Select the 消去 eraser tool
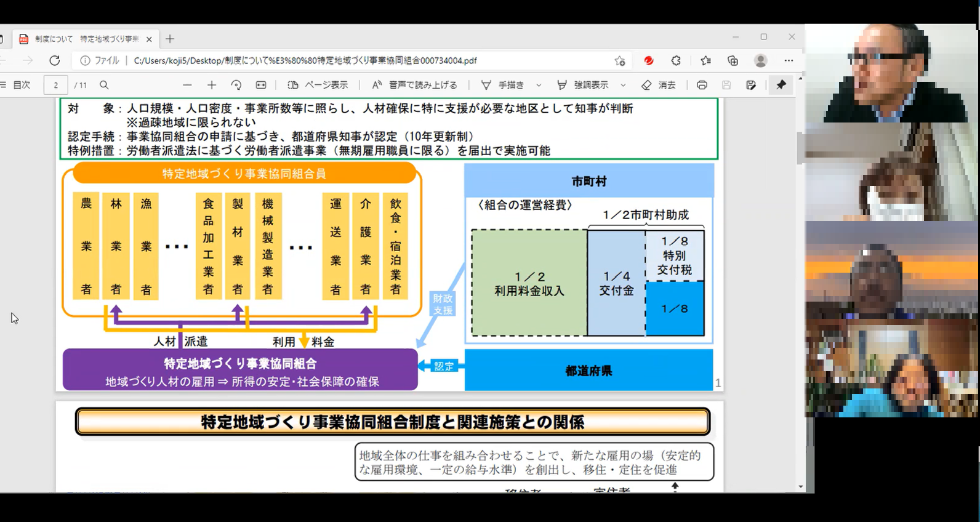The image size is (980, 522). click(x=659, y=85)
